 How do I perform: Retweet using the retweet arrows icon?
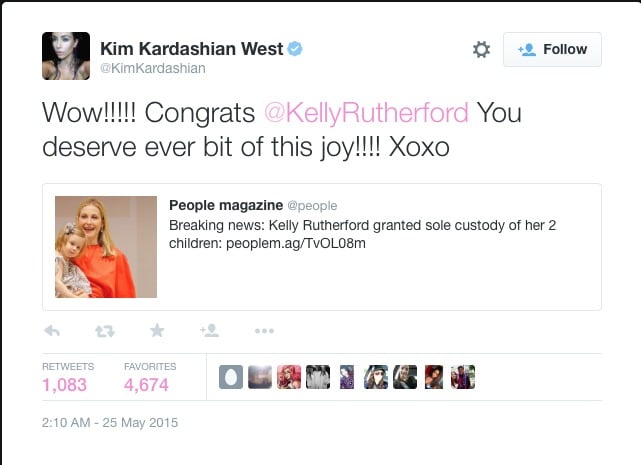coord(105,331)
